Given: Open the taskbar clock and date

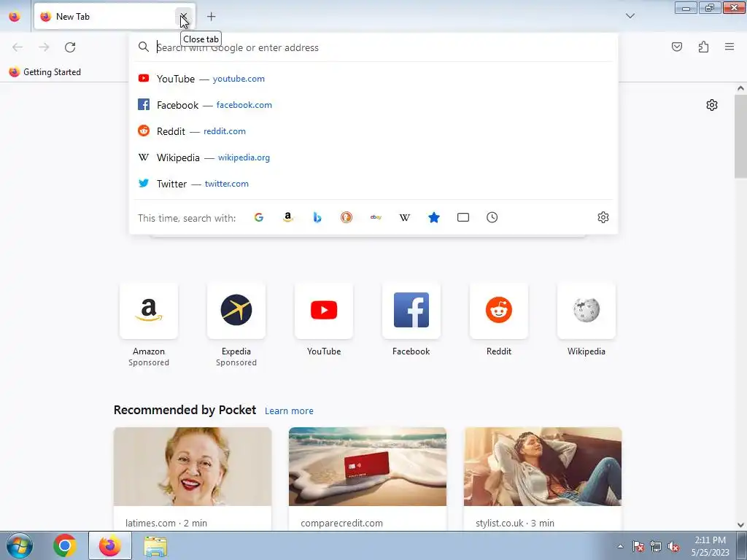Looking at the screenshot, I should (x=711, y=546).
